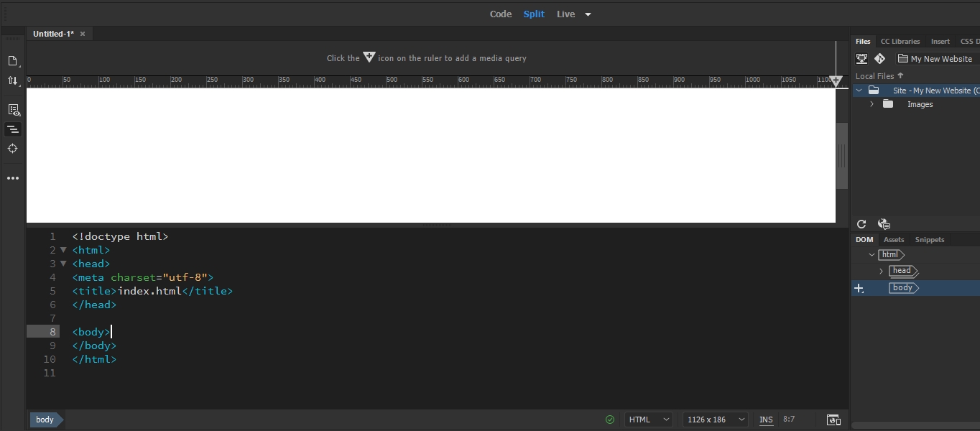Click the title tag code line
This screenshot has height=431, width=980.
click(152, 291)
